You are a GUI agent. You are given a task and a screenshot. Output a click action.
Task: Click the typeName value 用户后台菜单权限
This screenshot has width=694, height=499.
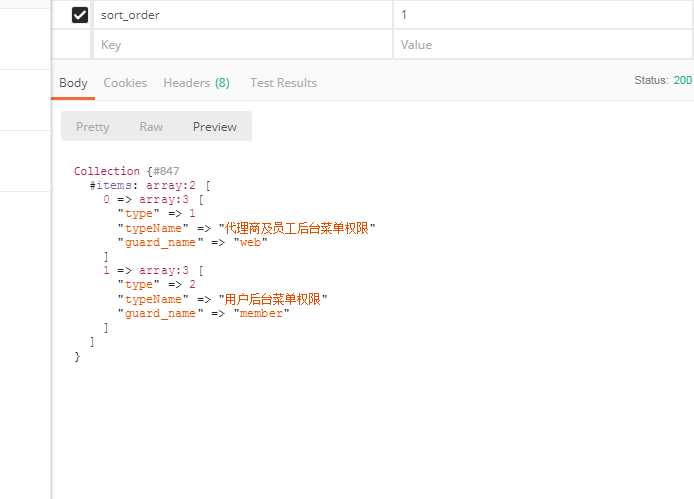coord(273,299)
